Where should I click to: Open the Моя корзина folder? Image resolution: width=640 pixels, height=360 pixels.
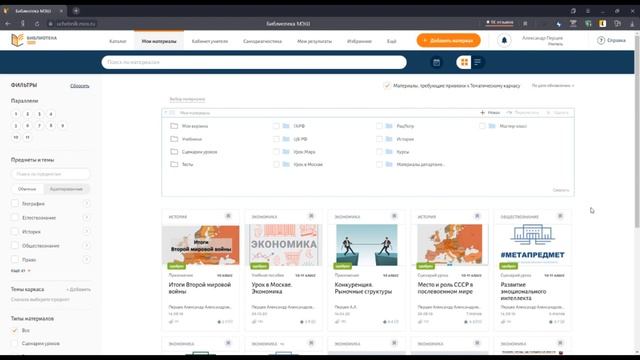189,126
